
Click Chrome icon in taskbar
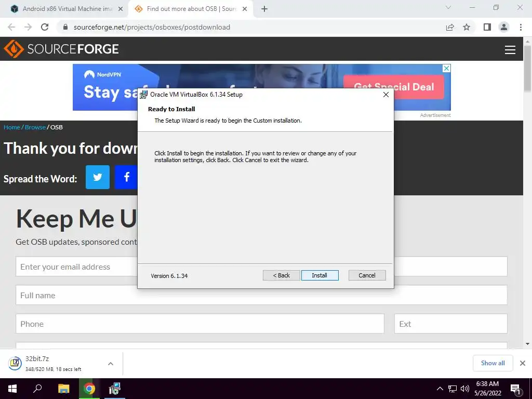point(89,389)
